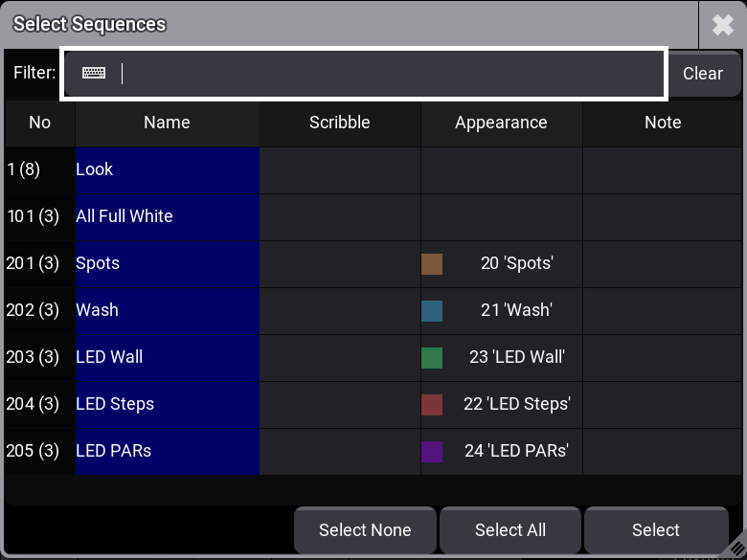Confirm with the Select button
Viewport: 747px width, 560px height.
(x=655, y=530)
